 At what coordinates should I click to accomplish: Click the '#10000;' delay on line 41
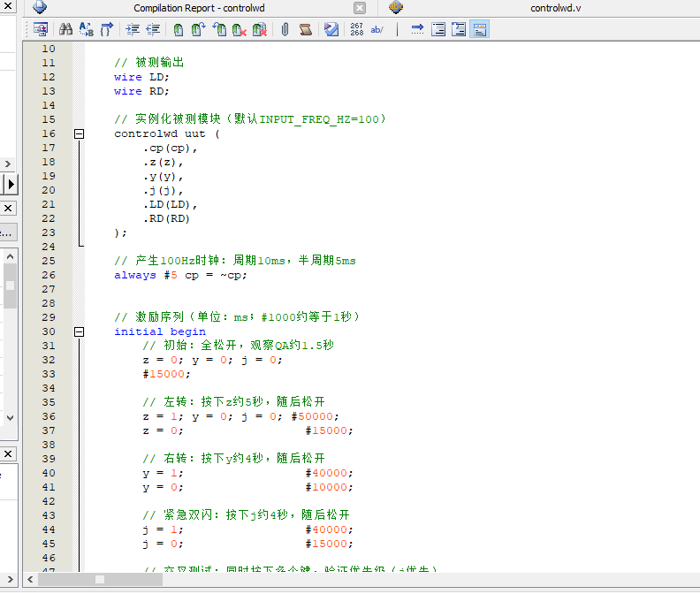coord(330,487)
